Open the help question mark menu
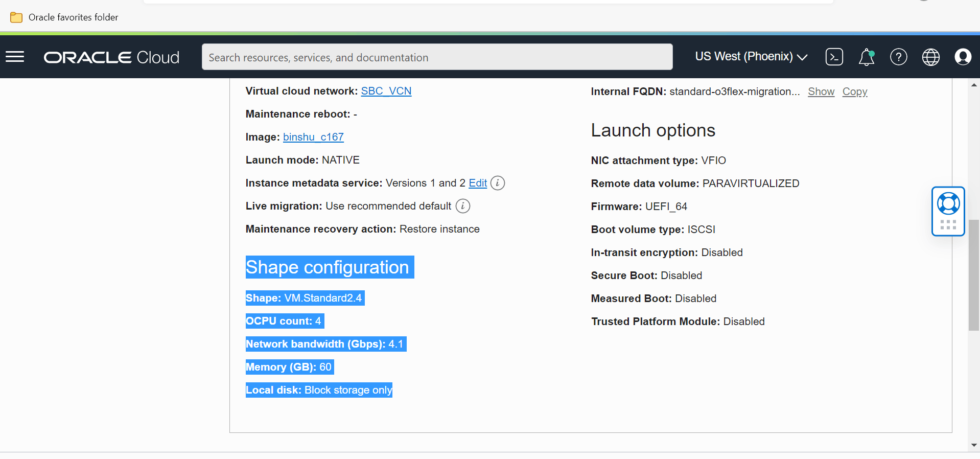This screenshot has width=980, height=459. (x=899, y=57)
